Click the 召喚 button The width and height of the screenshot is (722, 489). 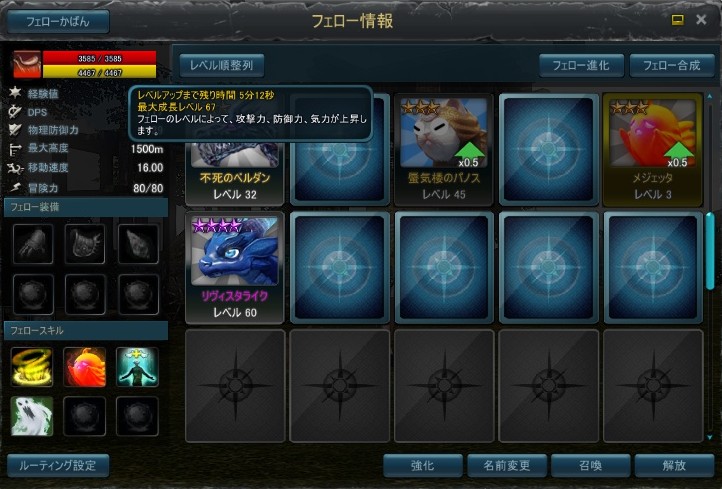591,466
